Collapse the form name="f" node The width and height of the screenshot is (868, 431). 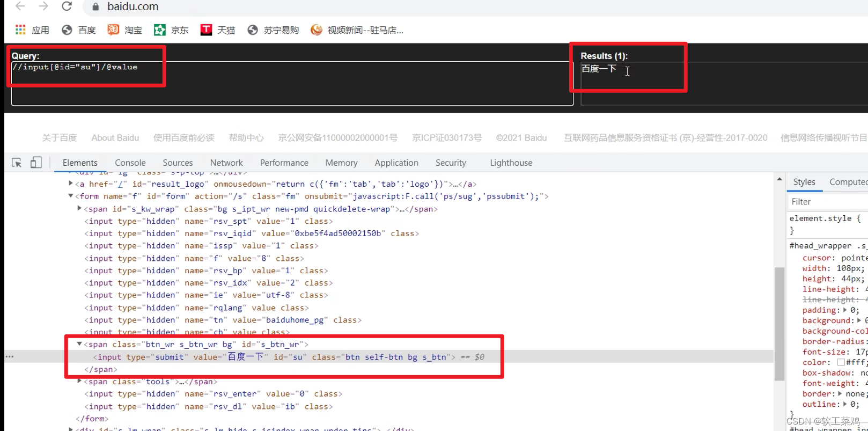pyautogui.click(x=71, y=196)
